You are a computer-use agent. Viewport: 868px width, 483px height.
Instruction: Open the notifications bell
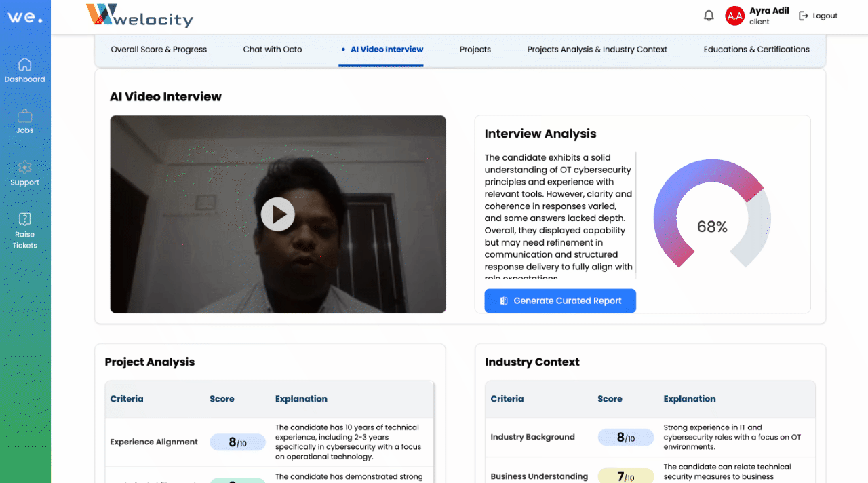pyautogui.click(x=709, y=16)
